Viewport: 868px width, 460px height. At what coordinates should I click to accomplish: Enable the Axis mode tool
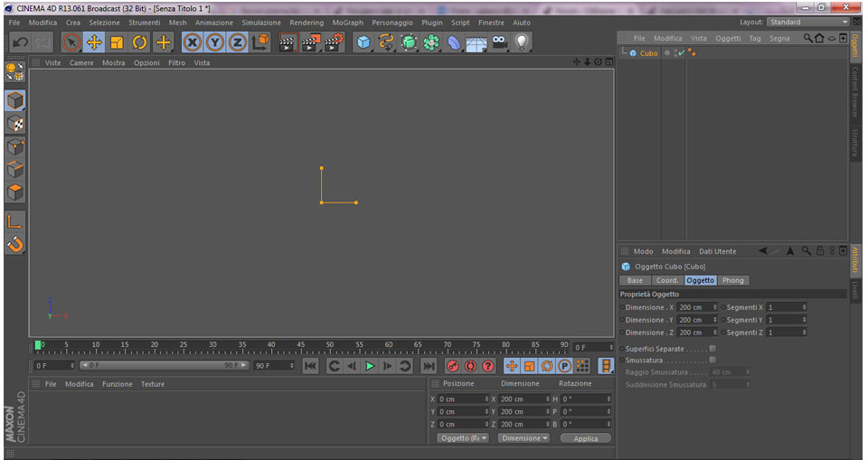[15, 221]
